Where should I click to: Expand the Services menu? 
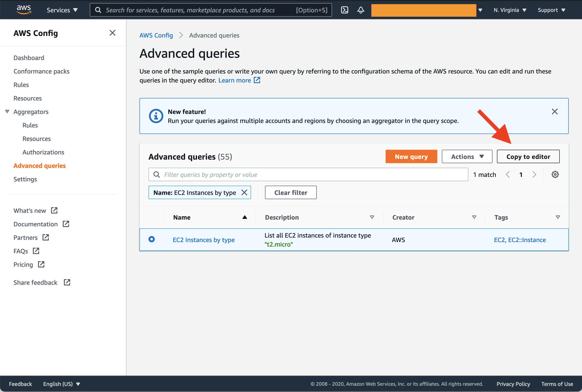(x=62, y=10)
